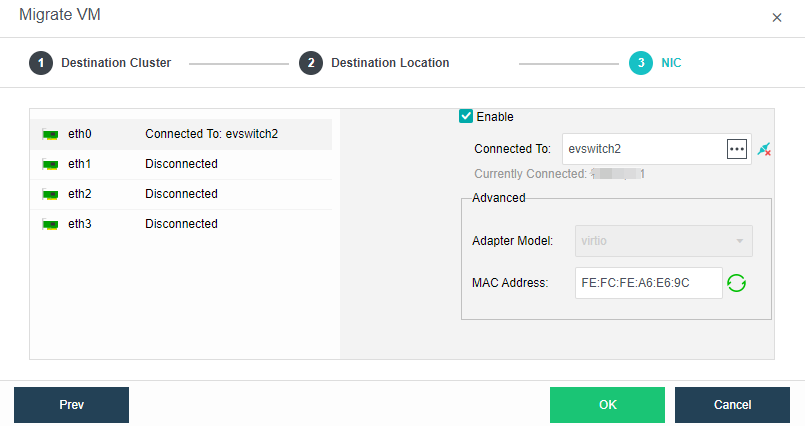Select the eth2 Disconnected row
The height and width of the screenshot is (426, 805).
(181, 194)
